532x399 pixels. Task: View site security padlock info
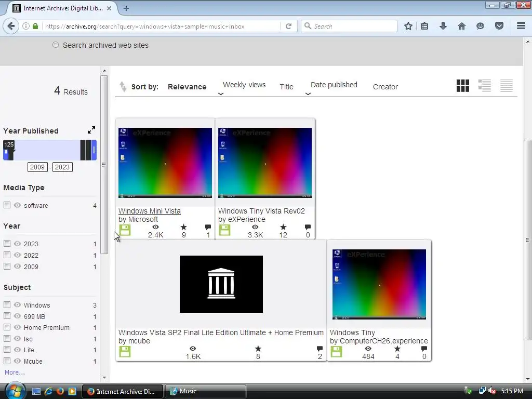pyautogui.click(x=35, y=26)
